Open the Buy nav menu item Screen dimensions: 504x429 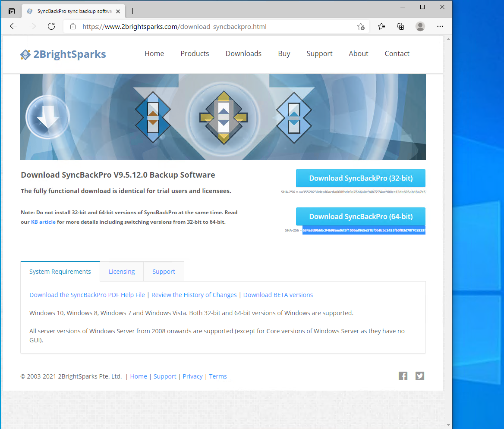[x=284, y=53]
